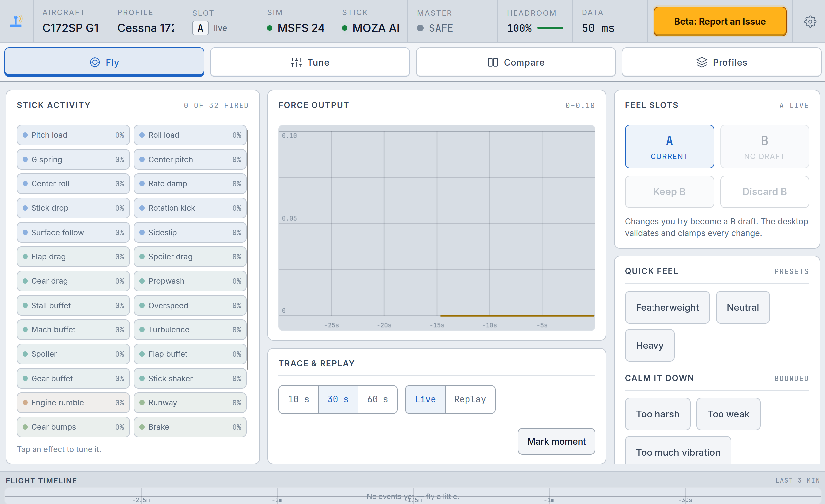Screen dimensions: 825x504
Task: Choose the Rotation kick effect
Action: pyautogui.click(x=190, y=208)
